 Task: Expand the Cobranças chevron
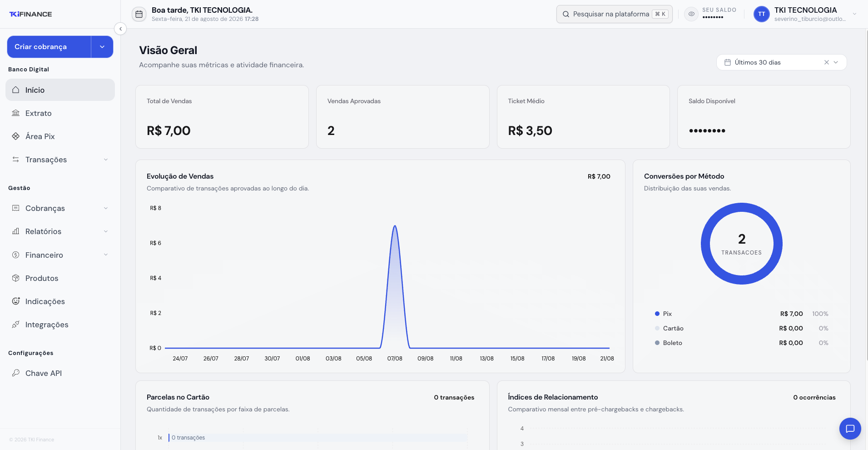[106, 208]
